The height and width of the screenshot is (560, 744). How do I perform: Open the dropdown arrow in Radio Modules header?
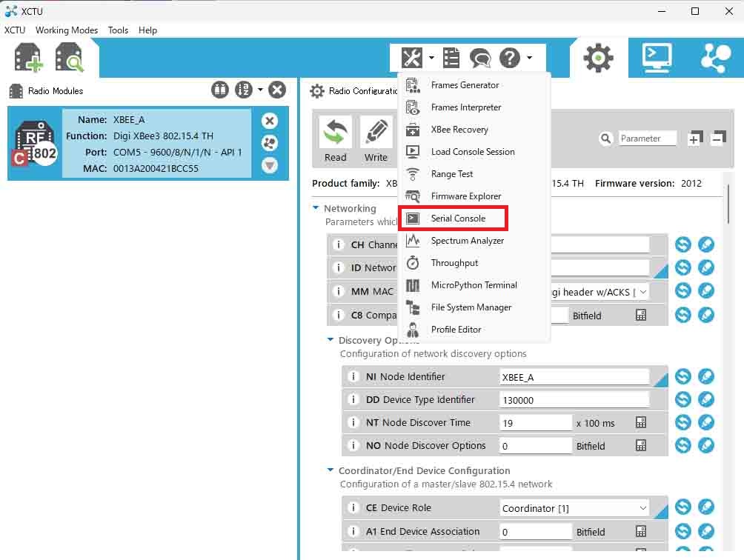click(x=260, y=90)
